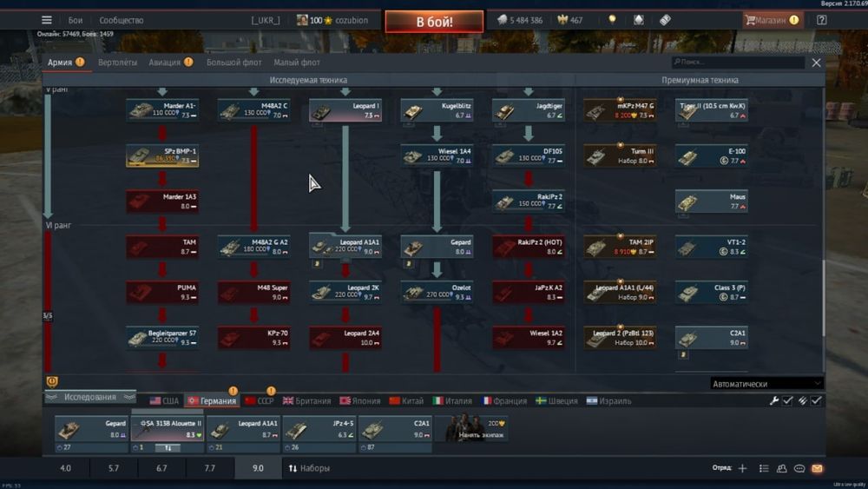Switch to the Большой флот tab
868x489 pixels.
coord(233,63)
